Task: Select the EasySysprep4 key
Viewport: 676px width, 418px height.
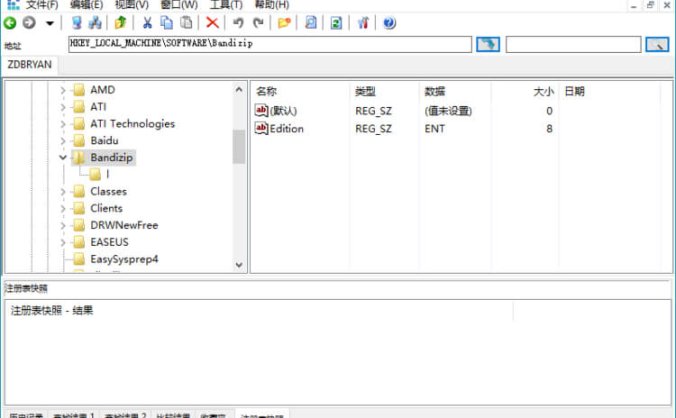Action: click(124, 259)
